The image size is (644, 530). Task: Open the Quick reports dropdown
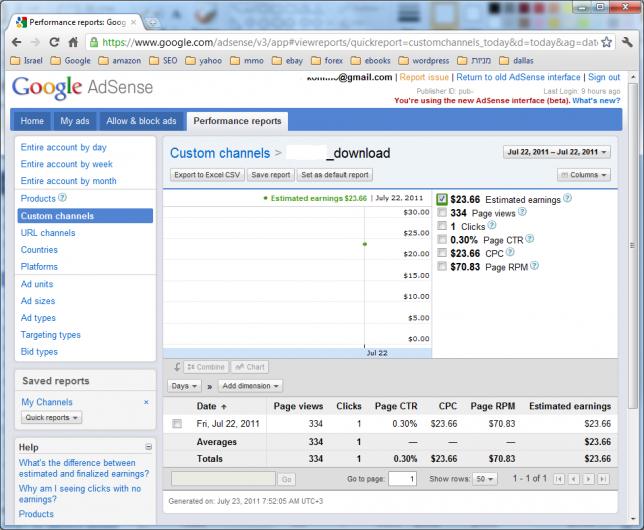tap(51, 417)
